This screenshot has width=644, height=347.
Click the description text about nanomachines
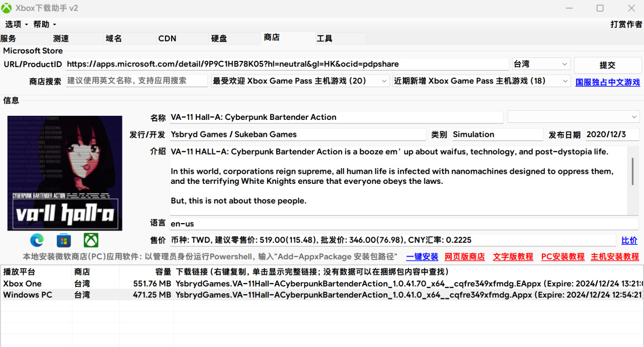click(392, 176)
